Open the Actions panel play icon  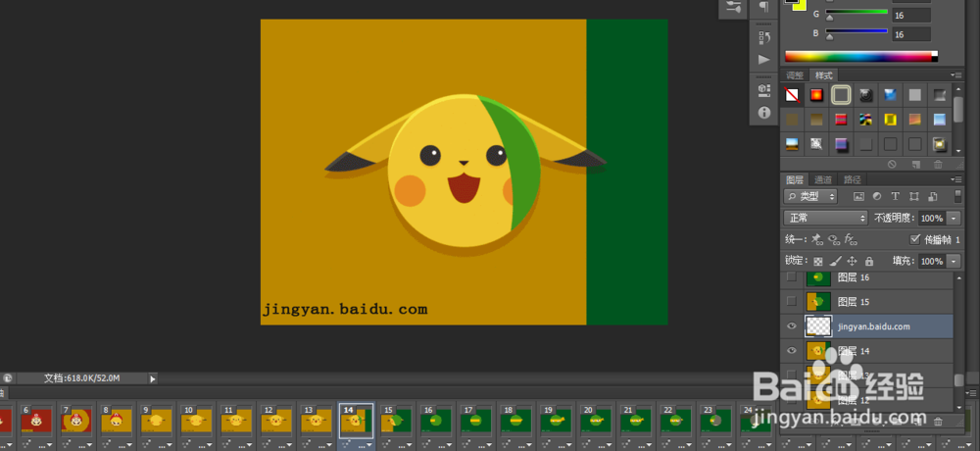coord(763,60)
